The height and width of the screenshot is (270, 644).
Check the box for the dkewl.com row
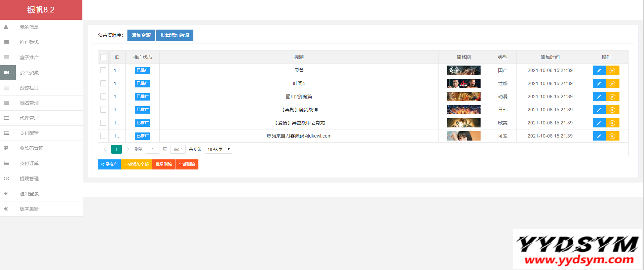[x=103, y=136]
